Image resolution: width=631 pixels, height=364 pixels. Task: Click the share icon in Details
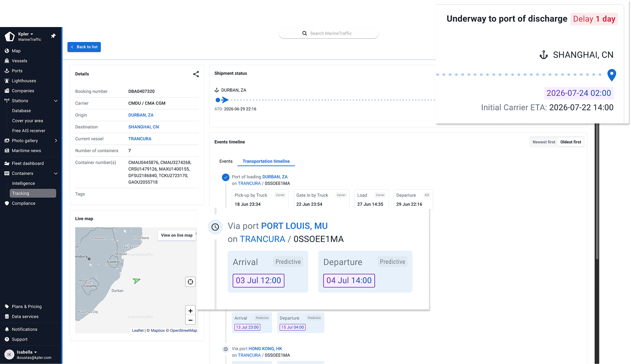196,74
